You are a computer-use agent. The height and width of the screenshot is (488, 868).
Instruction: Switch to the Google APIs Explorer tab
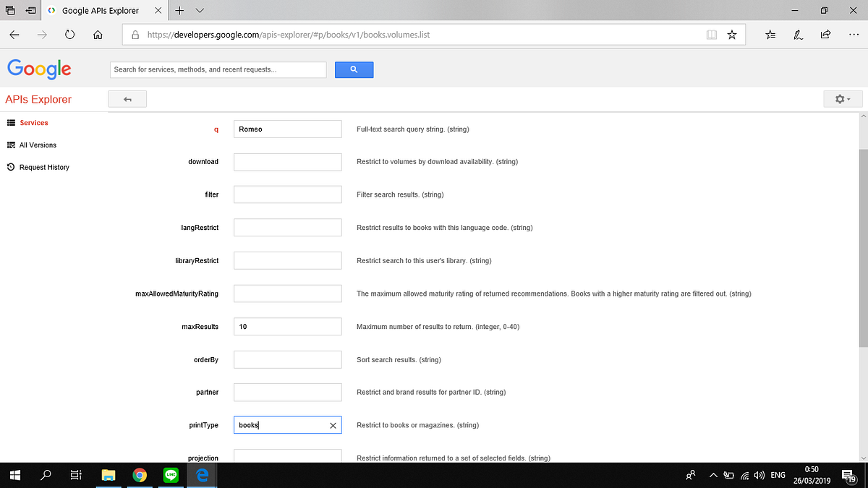pos(101,10)
